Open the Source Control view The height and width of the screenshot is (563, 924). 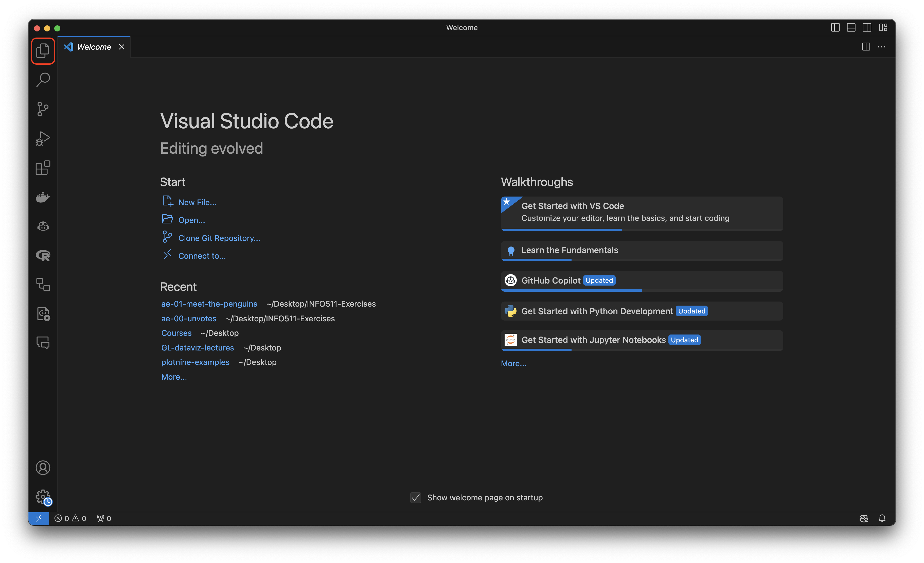pos(43,109)
